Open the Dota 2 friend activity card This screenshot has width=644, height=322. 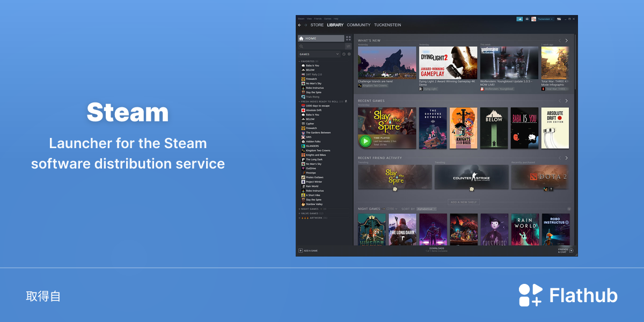tap(540, 177)
